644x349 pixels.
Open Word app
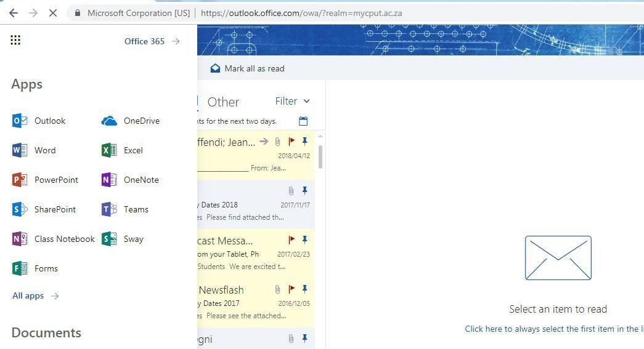(x=34, y=151)
